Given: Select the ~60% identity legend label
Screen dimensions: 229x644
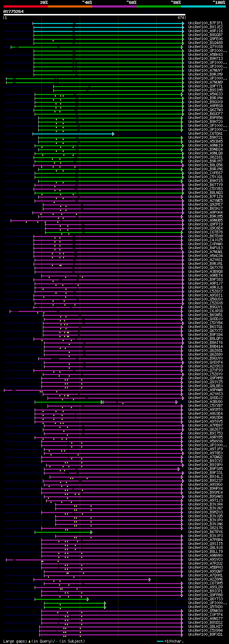Looking at the screenshot, I should 131,3.
